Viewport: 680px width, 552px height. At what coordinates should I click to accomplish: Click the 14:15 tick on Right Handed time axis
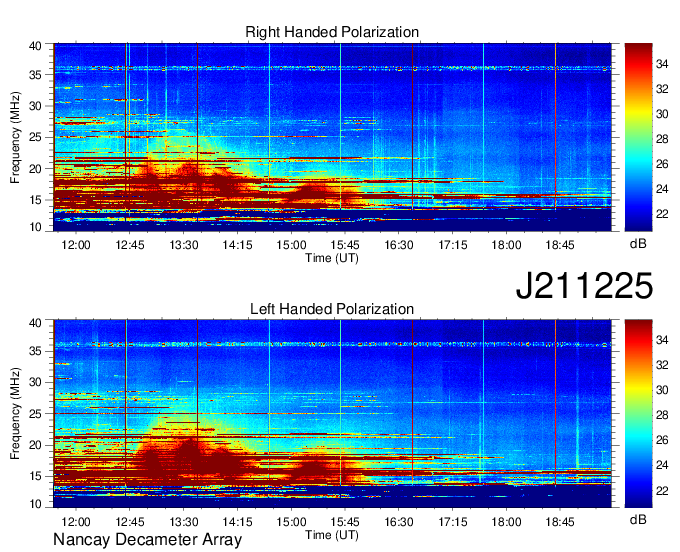(x=237, y=245)
